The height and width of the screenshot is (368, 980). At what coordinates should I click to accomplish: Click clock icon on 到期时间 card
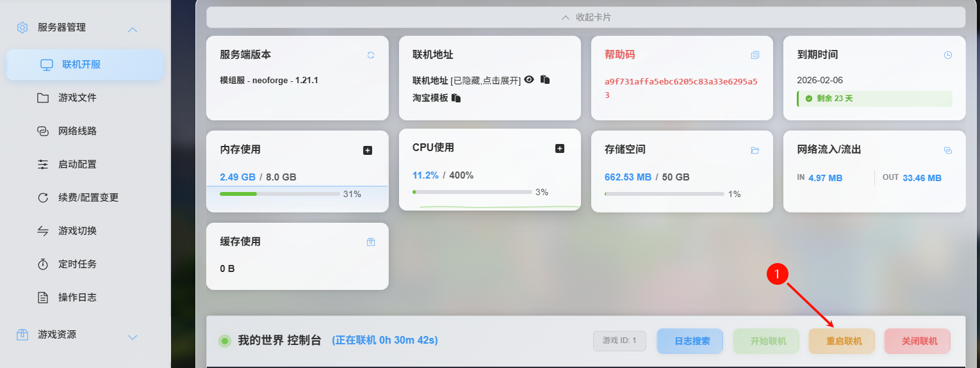tap(948, 55)
